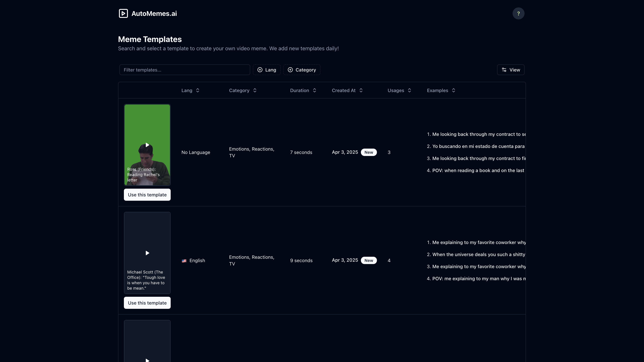644x362 pixels.
Task: Play the third template's partially visible video
Action: point(147,360)
